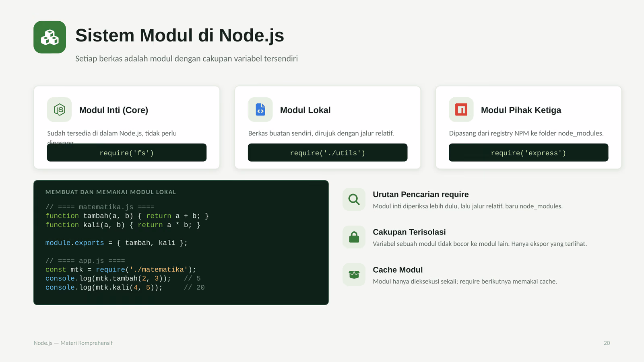
Task: Click the "Modul Lokal" heading
Action: (x=305, y=110)
